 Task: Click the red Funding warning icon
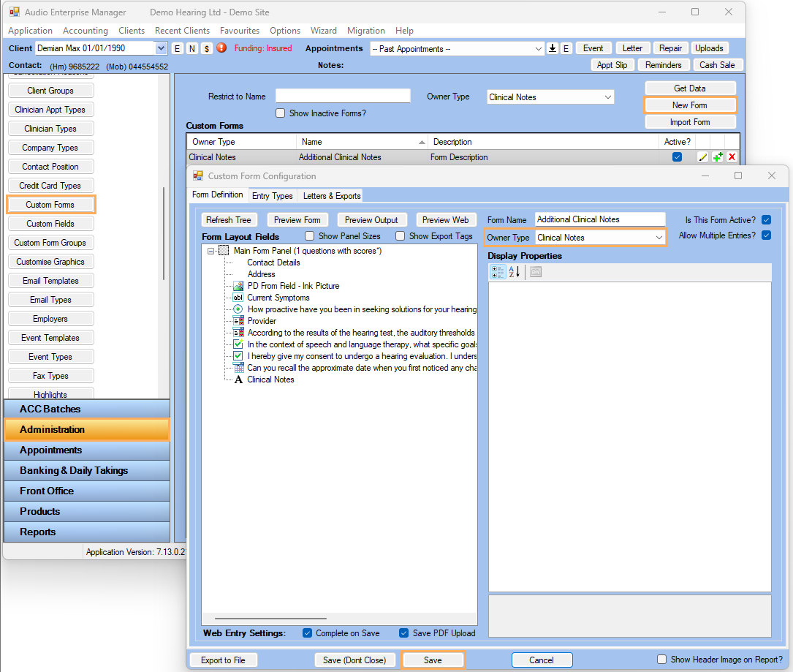221,48
